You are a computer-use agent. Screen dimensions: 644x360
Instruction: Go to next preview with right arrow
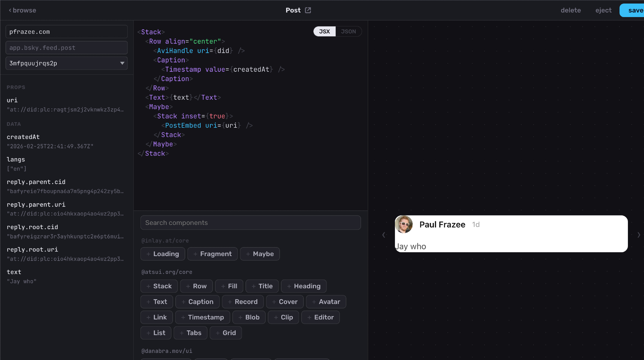(639, 235)
